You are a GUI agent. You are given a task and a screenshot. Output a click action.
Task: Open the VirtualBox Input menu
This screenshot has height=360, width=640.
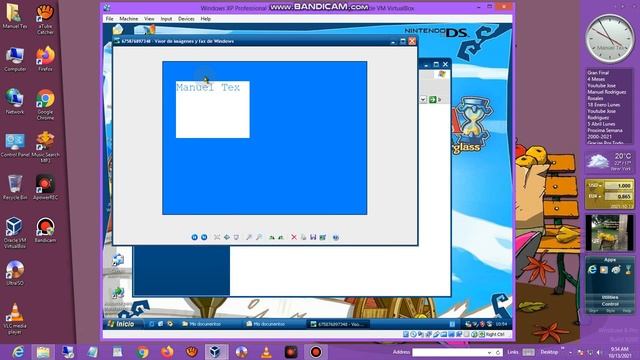tap(166, 19)
